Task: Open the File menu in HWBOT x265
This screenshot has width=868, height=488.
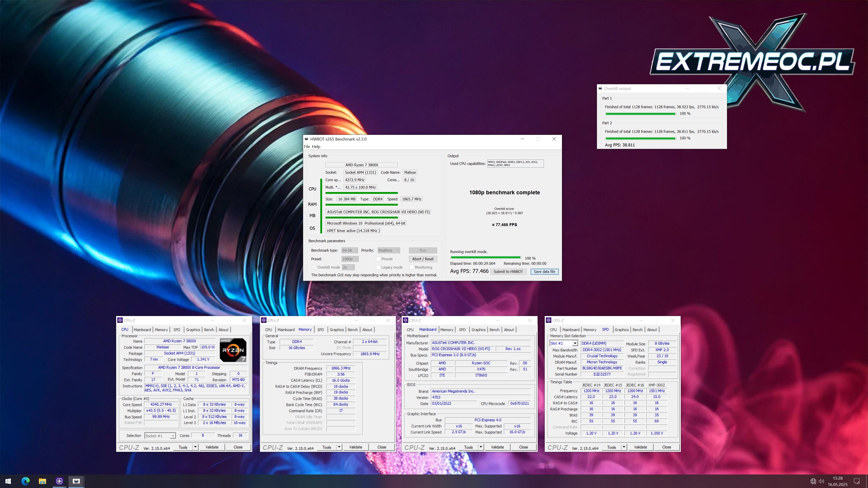Action: [307, 146]
